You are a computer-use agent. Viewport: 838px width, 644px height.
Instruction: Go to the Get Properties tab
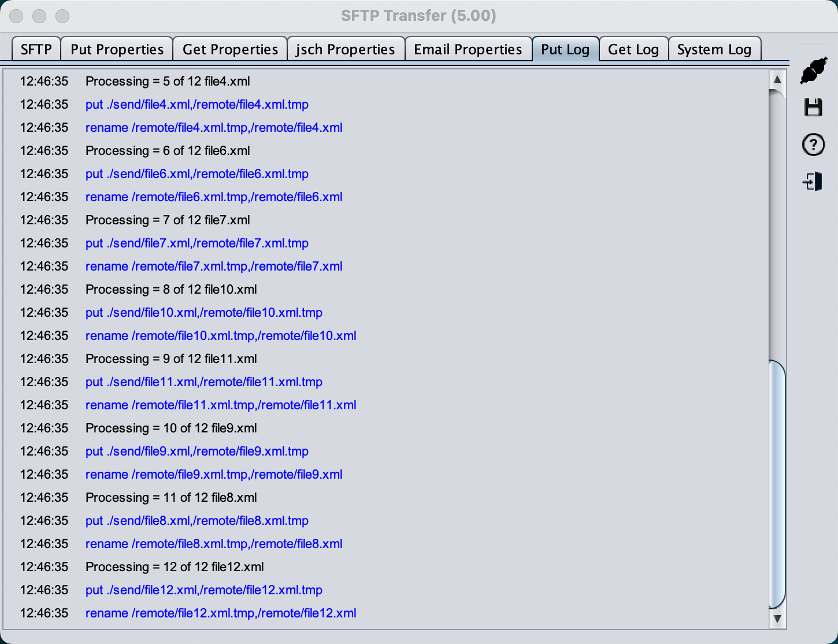230,50
